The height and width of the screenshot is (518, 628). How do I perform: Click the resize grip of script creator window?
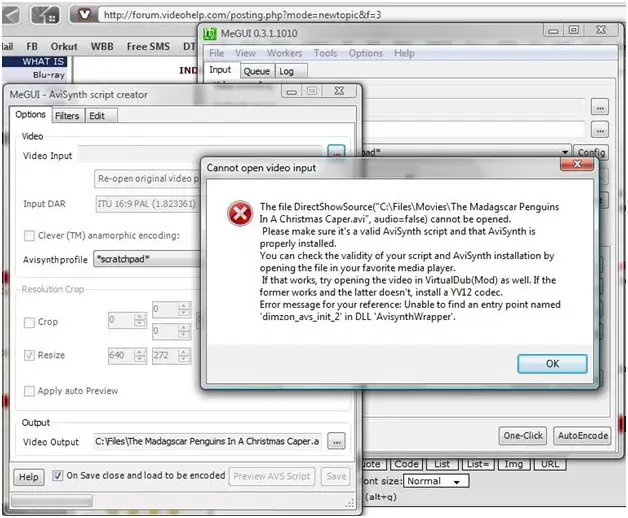coord(350,503)
